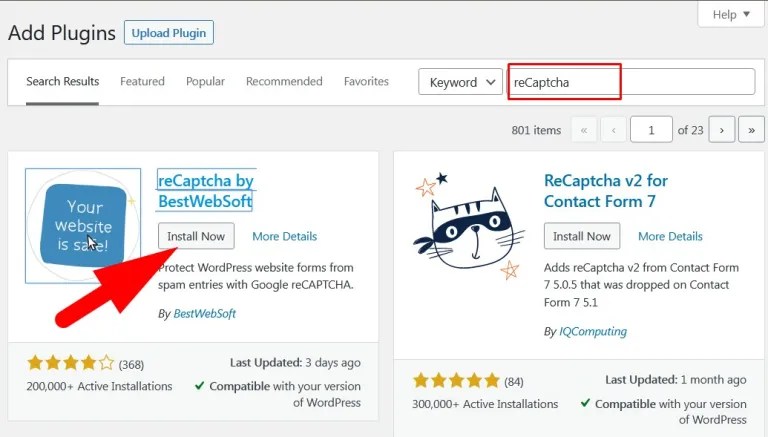768x437 pixels.
Task: Switch to the Recommended tab
Action: click(284, 81)
